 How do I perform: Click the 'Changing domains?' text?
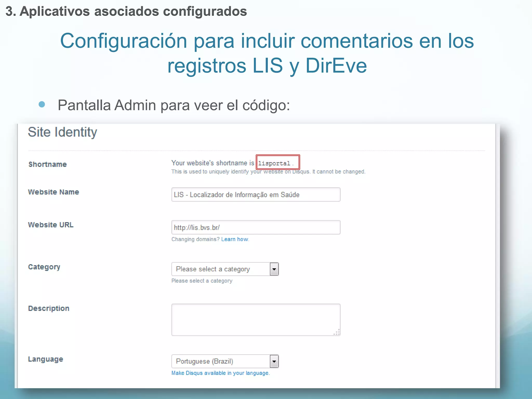pyautogui.click(x=196, y=239)
